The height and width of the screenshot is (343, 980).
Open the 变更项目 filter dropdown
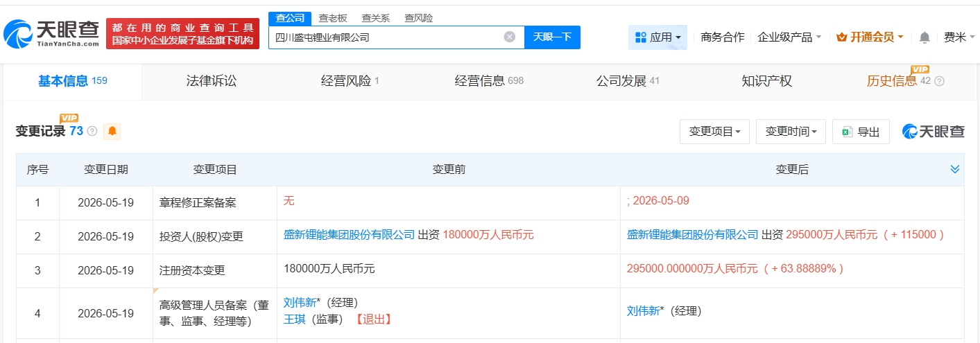pos(714,132)
